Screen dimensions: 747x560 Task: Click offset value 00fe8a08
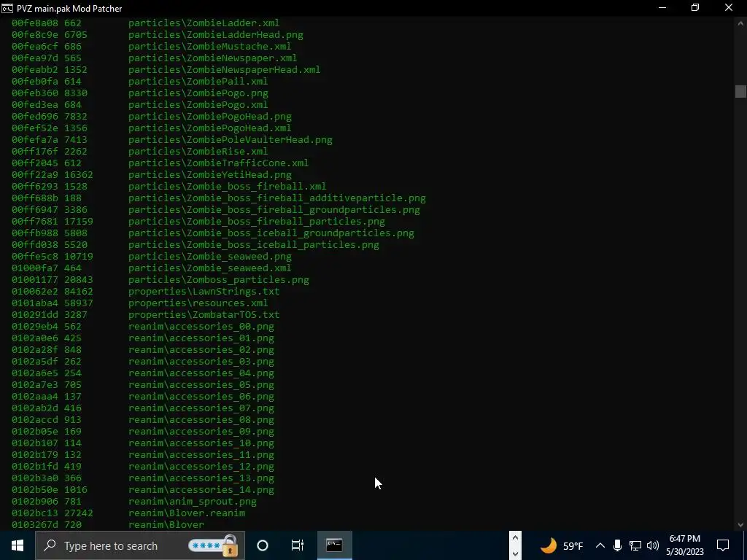pyautogui.click(x=35, y=23)
